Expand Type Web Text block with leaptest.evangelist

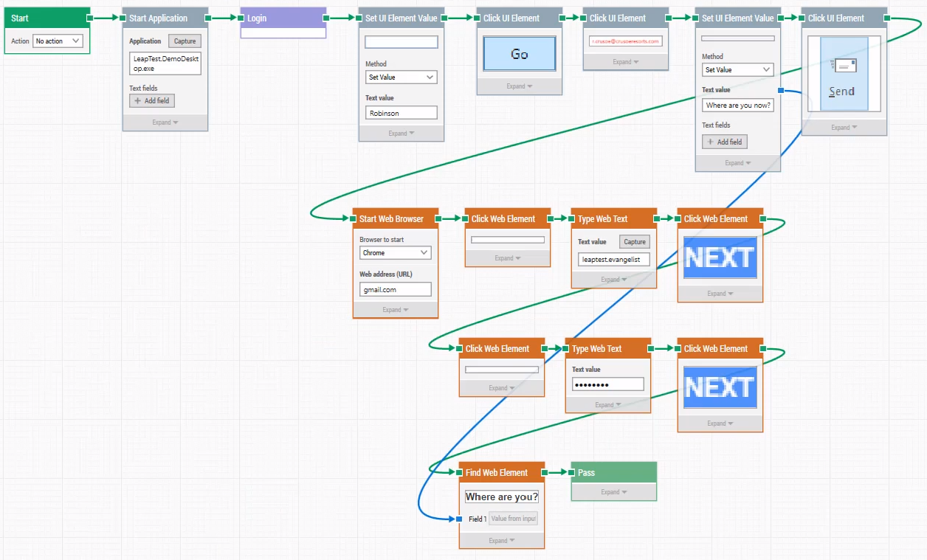tap(614, 280)
